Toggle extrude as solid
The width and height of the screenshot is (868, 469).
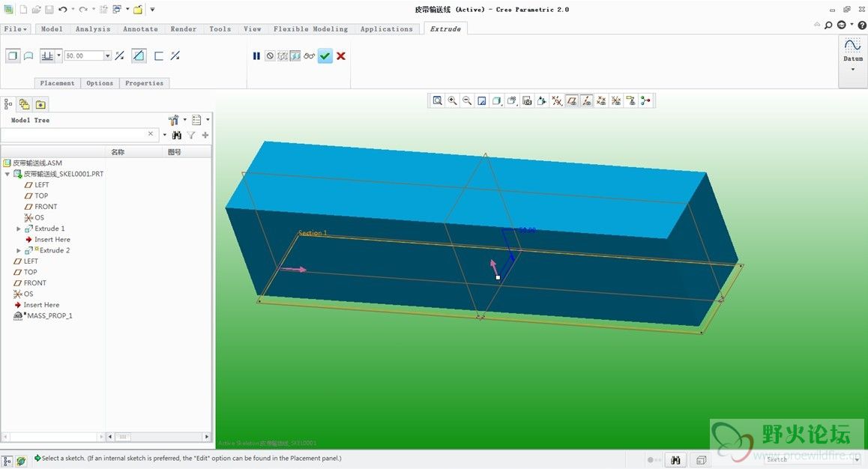[13, 56]
